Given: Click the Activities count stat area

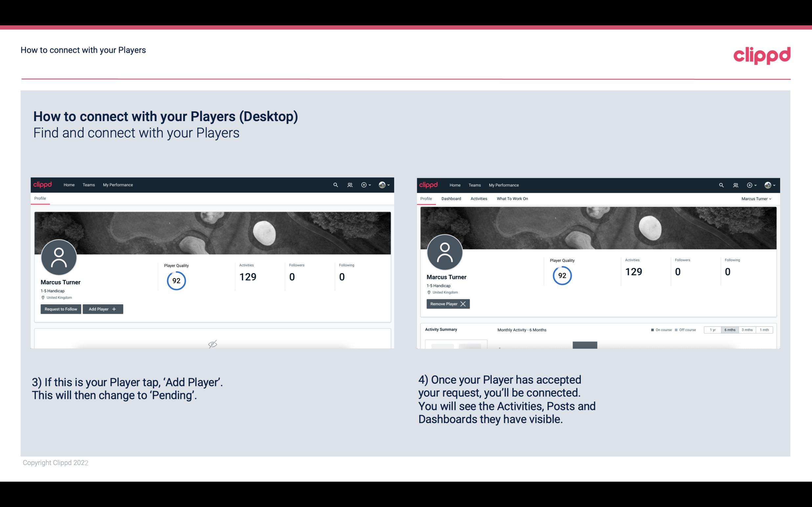Looking at the screenshot, I should pyautogui.click(x=247, y=272).
